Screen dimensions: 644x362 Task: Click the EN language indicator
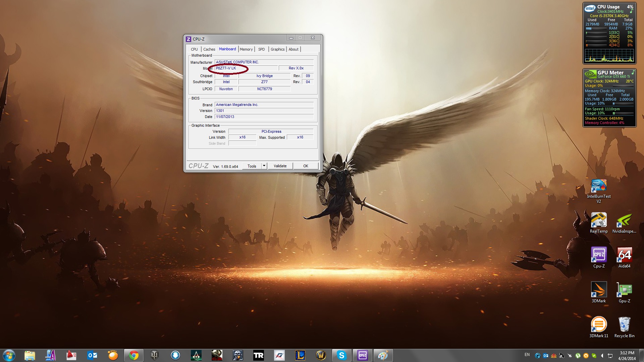point(527,355)
